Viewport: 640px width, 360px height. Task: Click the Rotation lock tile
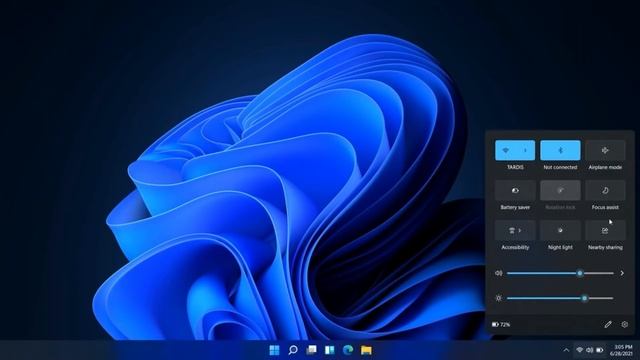tap(560, 190)
